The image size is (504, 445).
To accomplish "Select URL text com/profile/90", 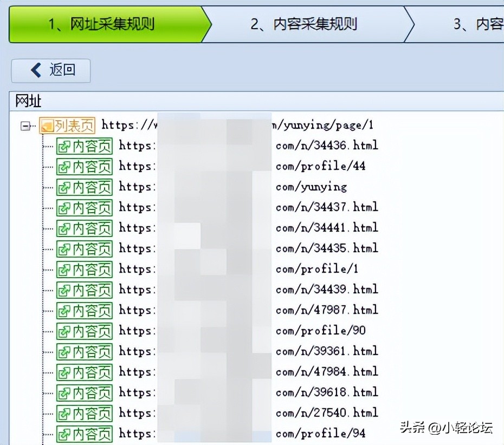I will click(x=320, y=331).
